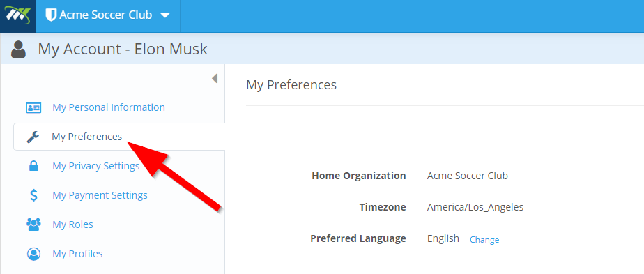The image size is (644, 274).
Task: Open My Personal Information
Action: 109,107
